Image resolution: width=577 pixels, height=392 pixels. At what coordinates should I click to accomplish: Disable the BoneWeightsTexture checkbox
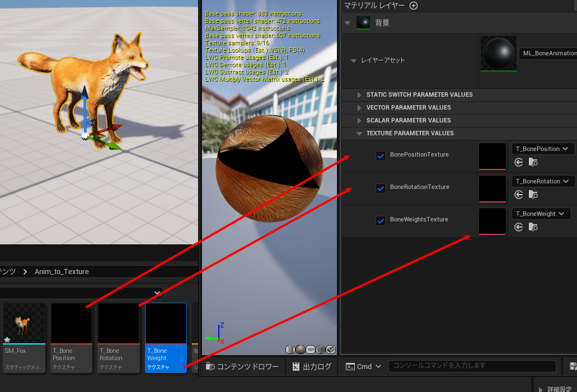coord(381,220)
